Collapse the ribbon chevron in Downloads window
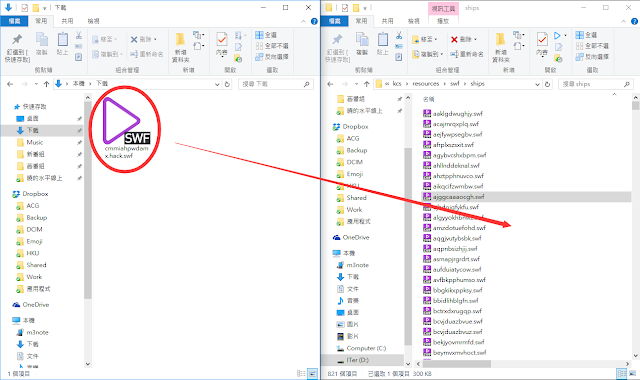Image resolution: width=640 pixels, height=380 pixels. [x=303, y=21]
